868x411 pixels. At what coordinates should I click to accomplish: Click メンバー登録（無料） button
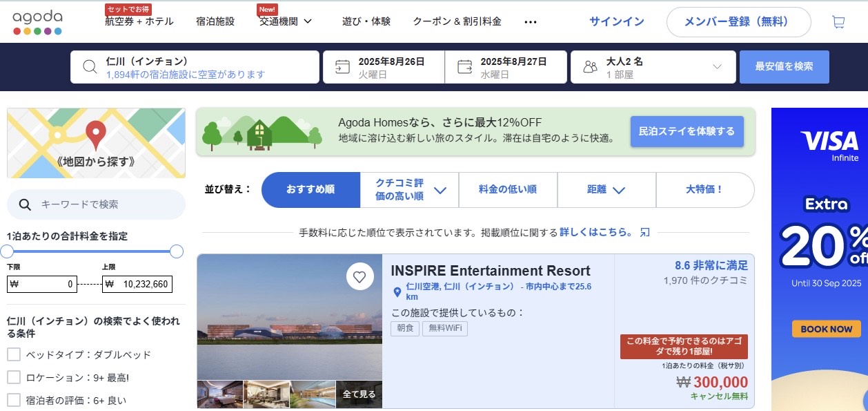point(738,22)
